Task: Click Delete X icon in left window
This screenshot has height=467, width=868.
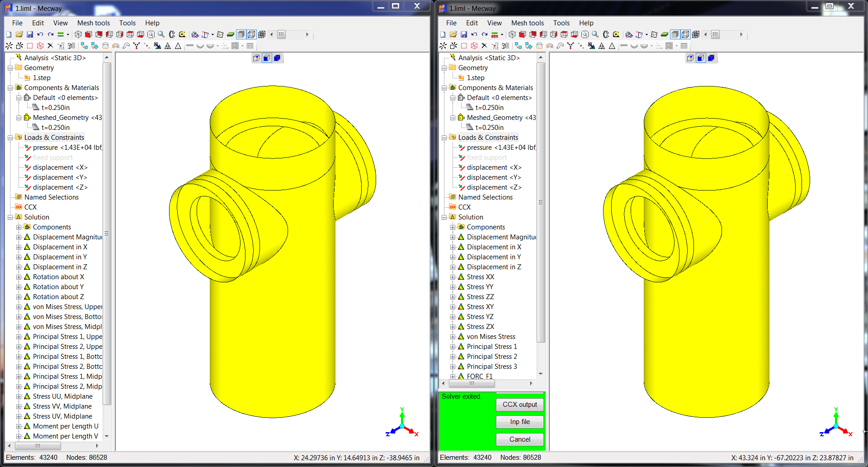Action: [50, 46]
